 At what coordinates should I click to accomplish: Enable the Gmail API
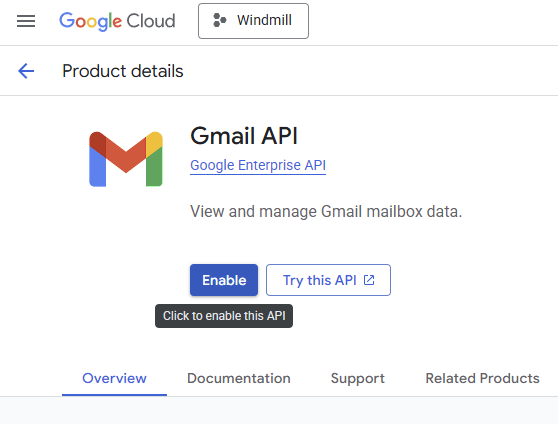coord(224,280)
